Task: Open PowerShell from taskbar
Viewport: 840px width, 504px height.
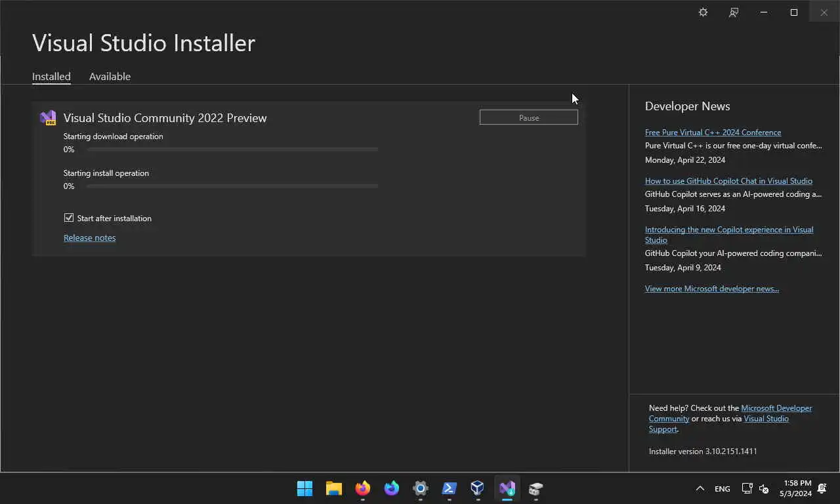Action: (450, 488)
